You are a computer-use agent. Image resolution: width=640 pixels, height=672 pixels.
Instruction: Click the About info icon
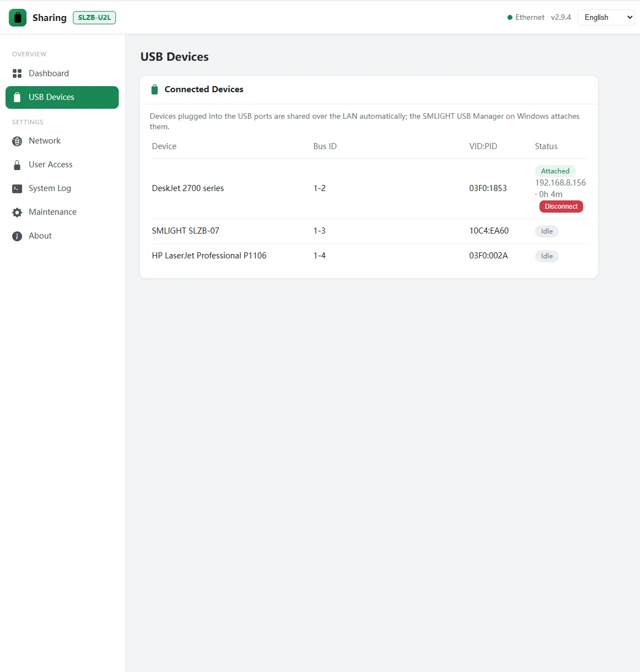[x=17, y=236]
